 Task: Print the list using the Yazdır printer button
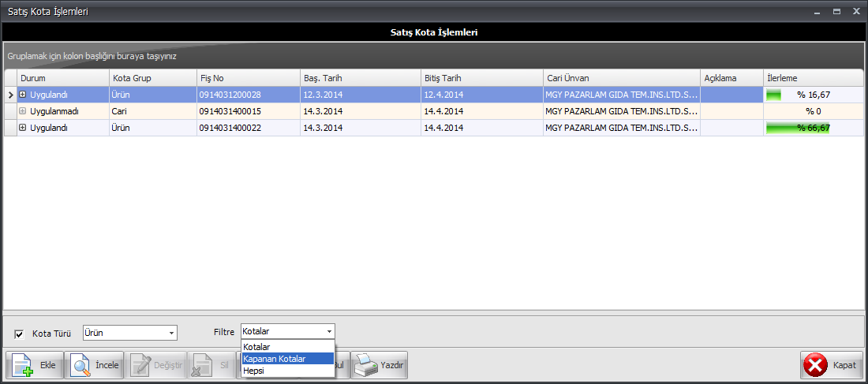[380, 365]
